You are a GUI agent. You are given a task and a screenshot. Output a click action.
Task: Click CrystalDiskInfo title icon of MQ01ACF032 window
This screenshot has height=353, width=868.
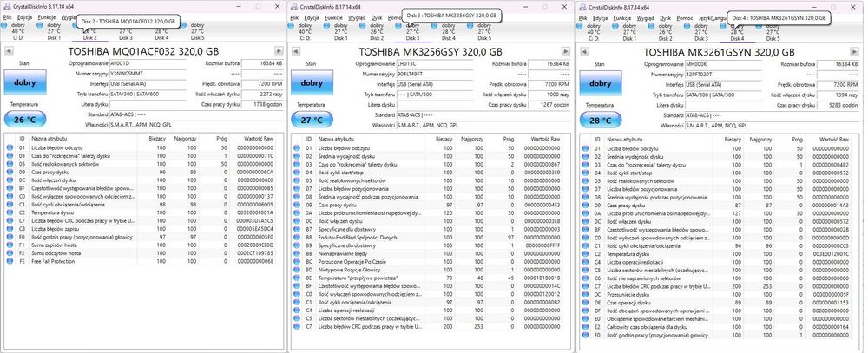pos(7,7)
